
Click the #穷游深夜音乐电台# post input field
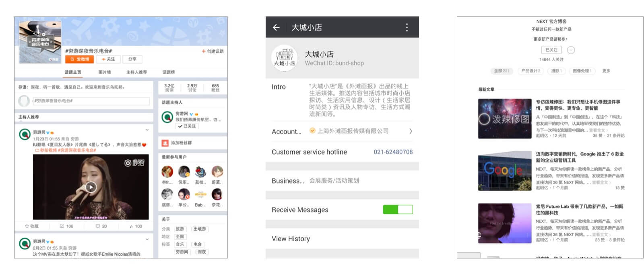click(x=91, y=101)
